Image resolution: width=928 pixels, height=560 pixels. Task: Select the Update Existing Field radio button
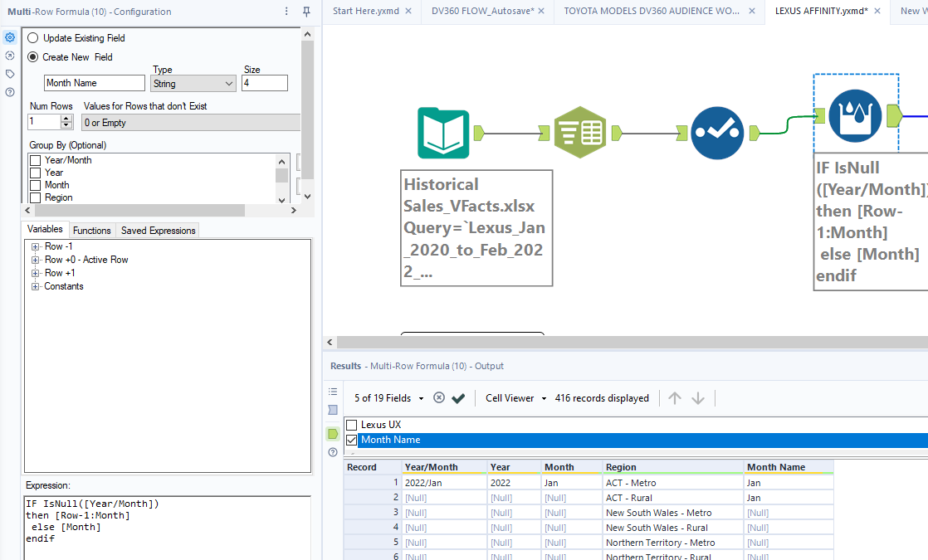(32, 37)
